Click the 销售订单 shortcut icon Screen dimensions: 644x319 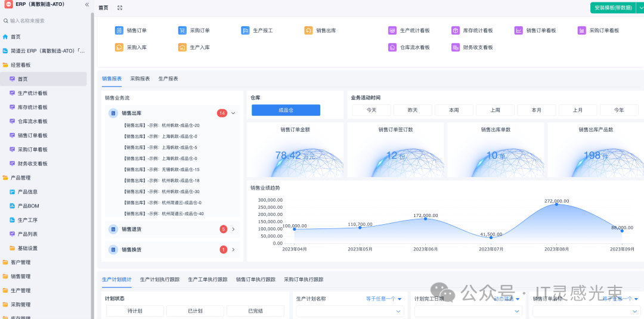[119, 30]
